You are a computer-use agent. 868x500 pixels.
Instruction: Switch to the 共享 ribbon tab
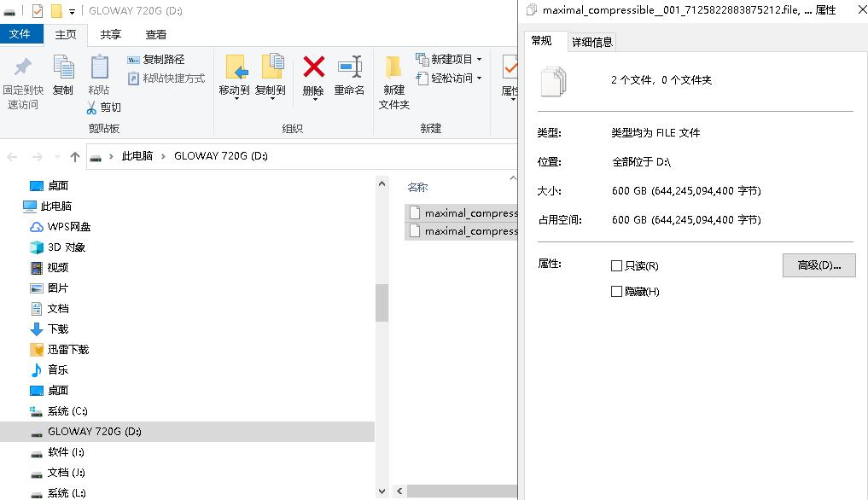[111, 34]
